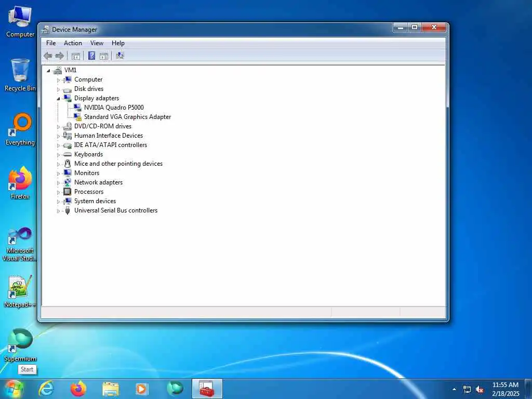
Task: Select the Monitors label
Action: [x=87, y=173]
